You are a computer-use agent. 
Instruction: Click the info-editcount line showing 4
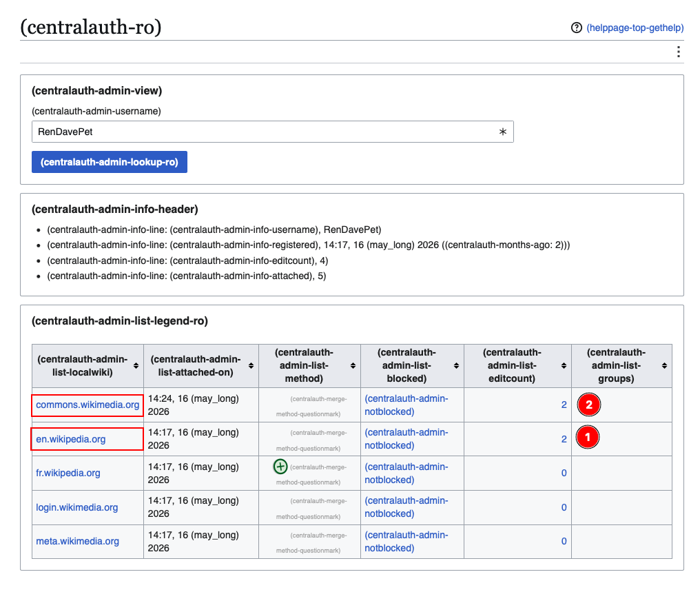coord(187,261)
